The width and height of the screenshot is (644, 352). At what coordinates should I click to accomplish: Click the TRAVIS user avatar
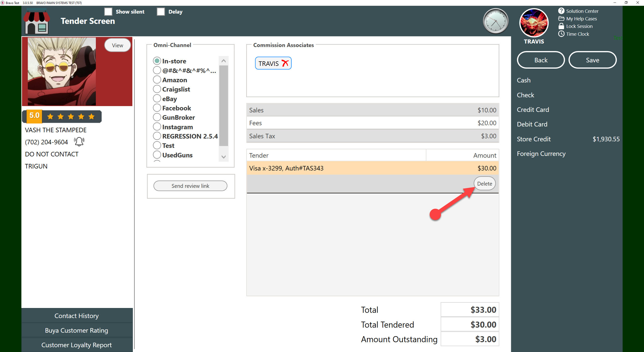tap(534, 23)
